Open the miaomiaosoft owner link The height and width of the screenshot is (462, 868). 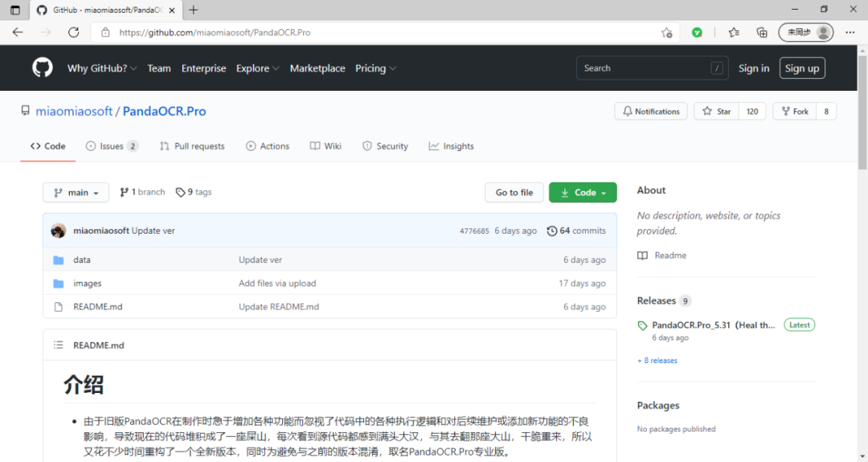click(74, 111)
